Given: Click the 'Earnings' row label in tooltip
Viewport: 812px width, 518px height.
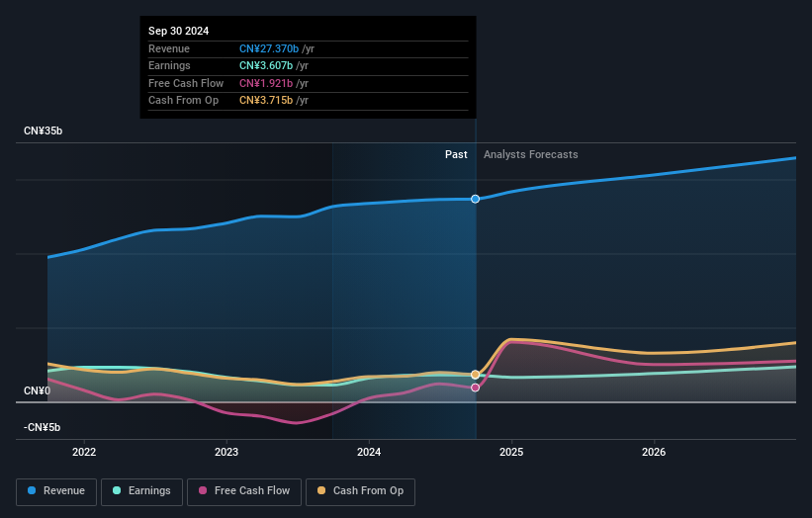Looking at the screenshot, I should (169, 65).
